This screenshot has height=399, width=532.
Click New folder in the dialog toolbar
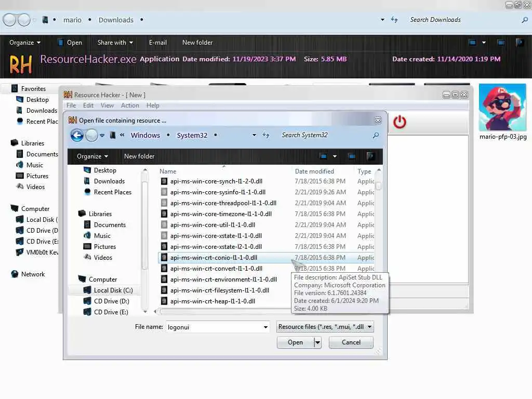click(139, 156)
